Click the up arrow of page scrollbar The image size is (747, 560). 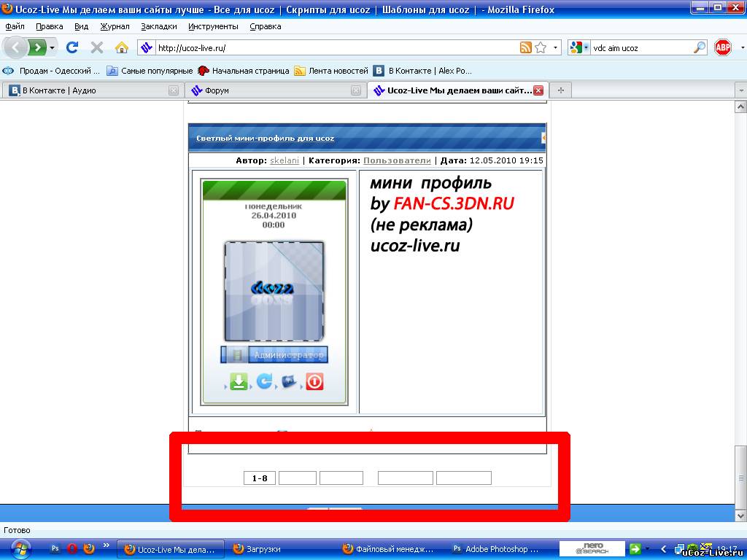point(741,107)
